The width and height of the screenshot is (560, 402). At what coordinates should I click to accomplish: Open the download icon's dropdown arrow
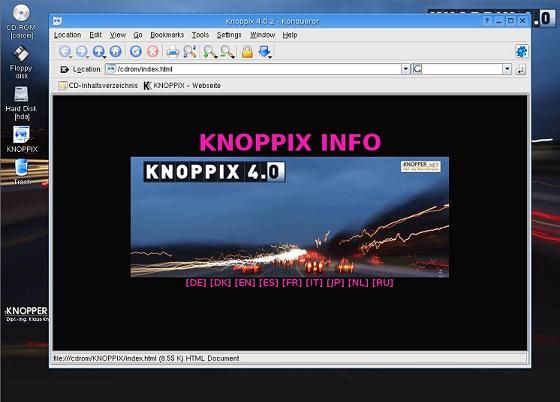coord(270,57)
